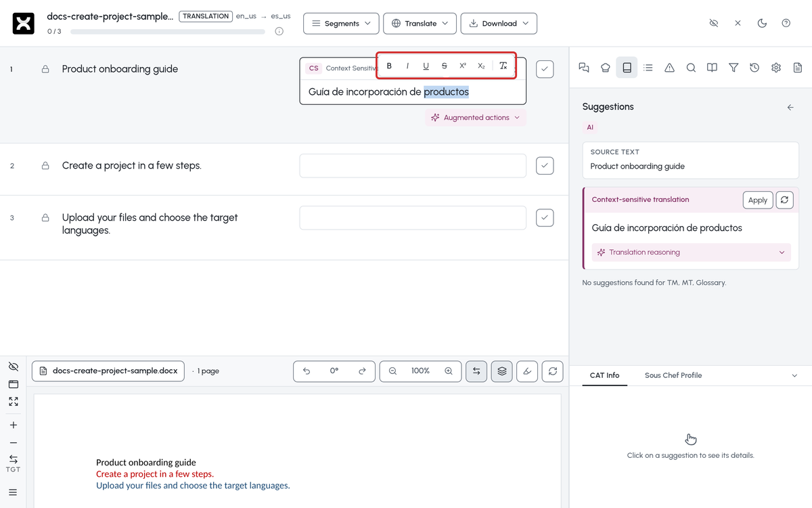This screenshot has width=812, height=508.
Task: Open the Translate dropdown
Action: click(x=420, y=23)
